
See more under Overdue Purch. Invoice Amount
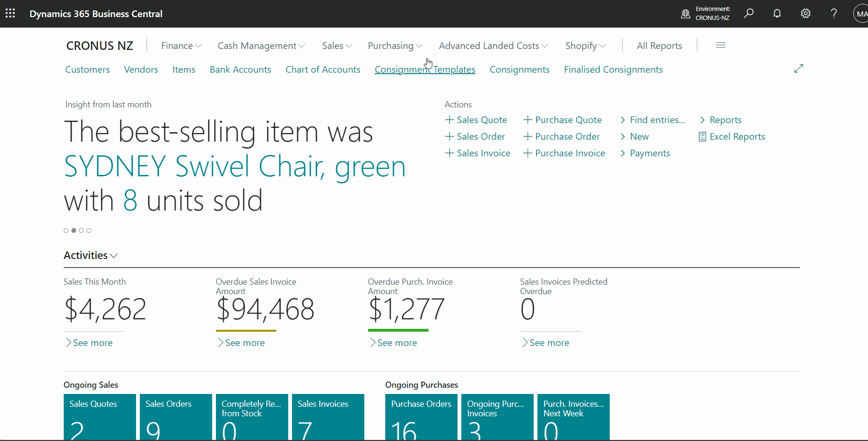[393, 343]
